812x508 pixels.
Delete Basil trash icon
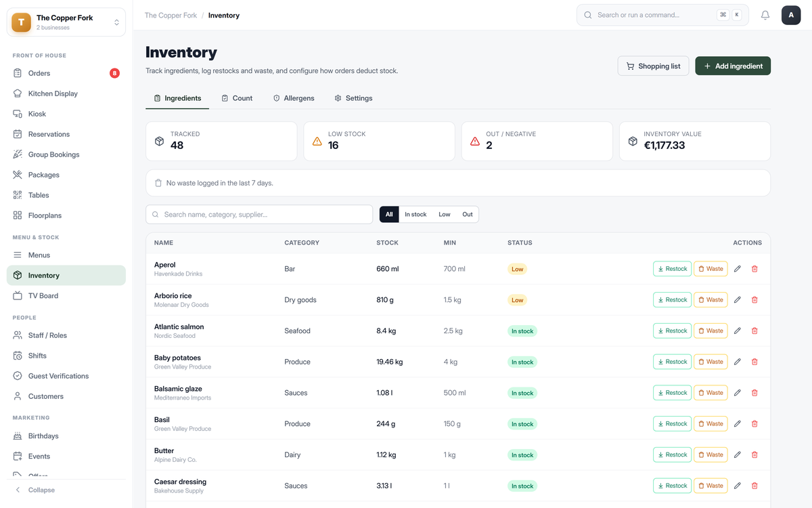point(754,424)
